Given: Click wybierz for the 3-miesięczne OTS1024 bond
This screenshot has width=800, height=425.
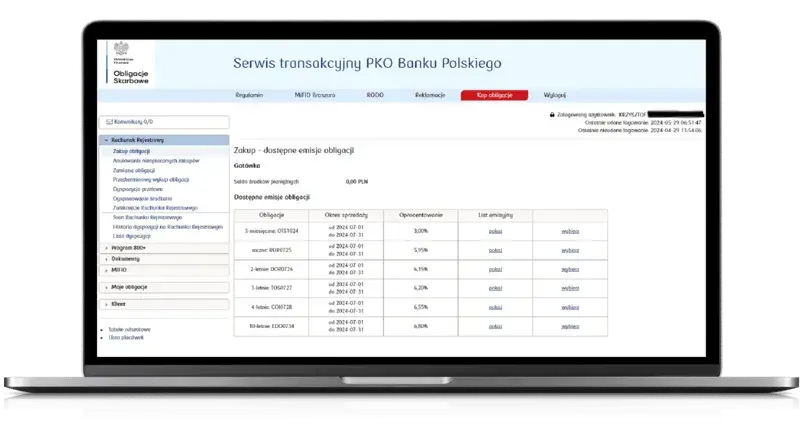Looking at the screenshot, I should pos(570,231).
